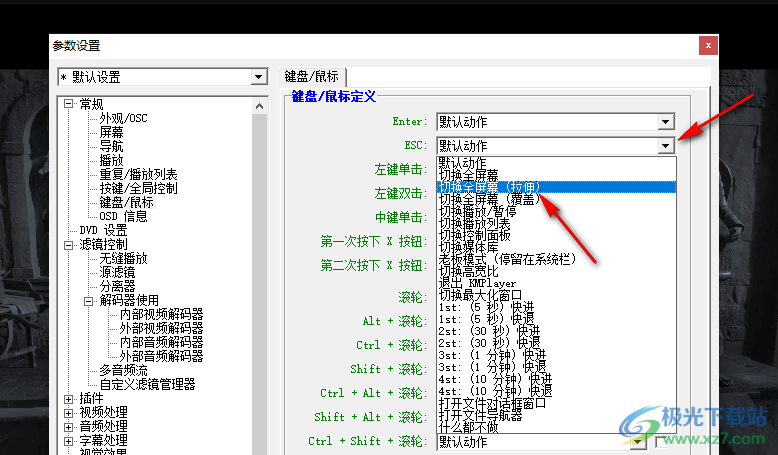Screen dimensions: 778x455
Task: Open the ESC key action dropdown arrow
Action: click(x=665, y=146)
